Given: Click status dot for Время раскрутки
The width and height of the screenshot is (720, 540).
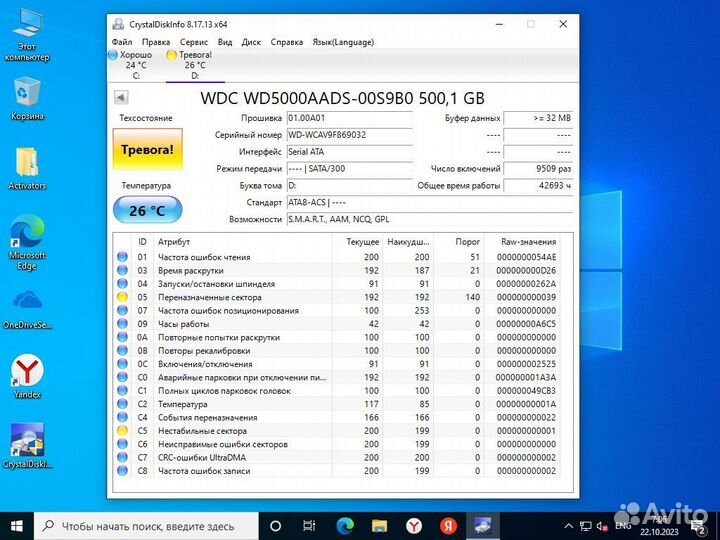Looking at the screenshot, I should [x=122, y=270].
